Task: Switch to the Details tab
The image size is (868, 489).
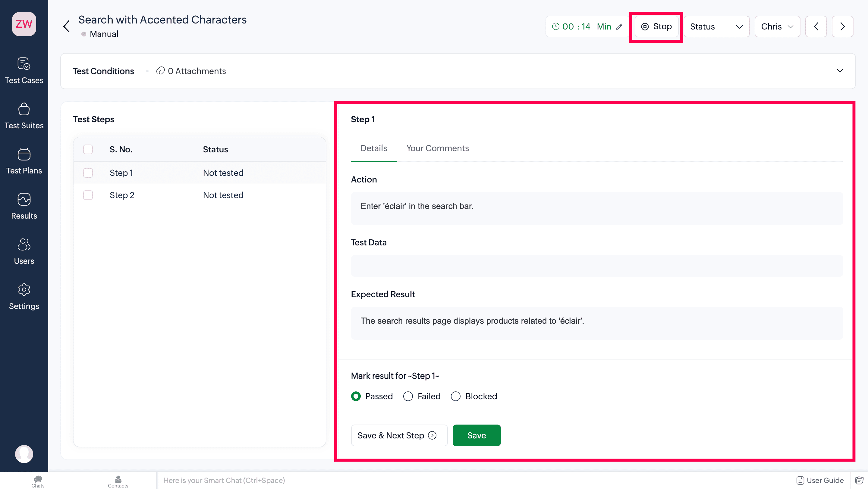Action: [374, 148]
